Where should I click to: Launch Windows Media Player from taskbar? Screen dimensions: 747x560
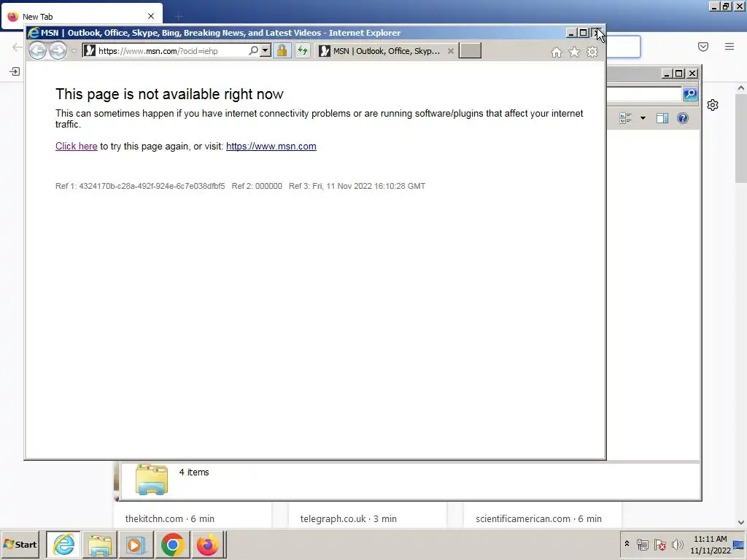click(136, 544)
